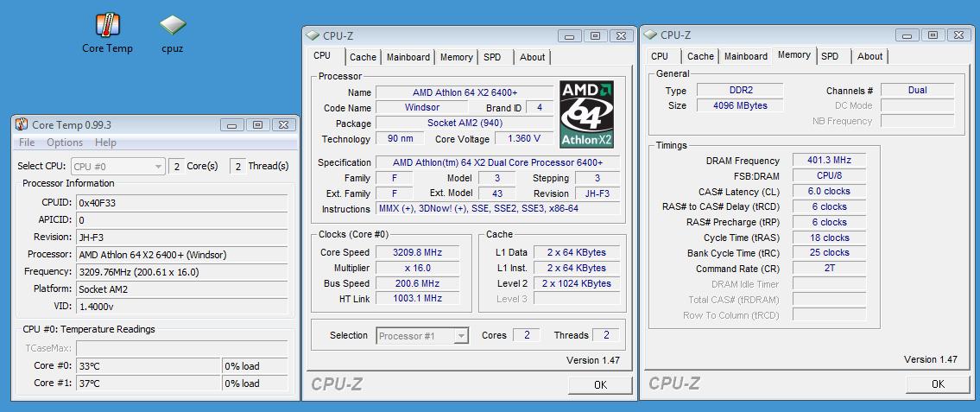Click the CPU-Z title icon in right window
This screenshot has width=980, height=412.
click(650, 35)
